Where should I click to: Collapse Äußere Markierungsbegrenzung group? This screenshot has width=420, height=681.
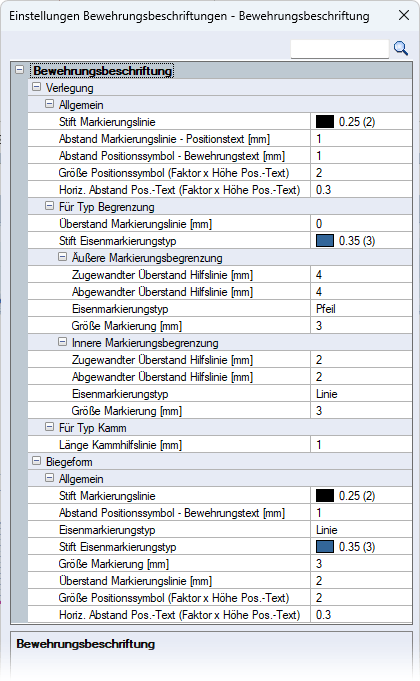[63, 257]
